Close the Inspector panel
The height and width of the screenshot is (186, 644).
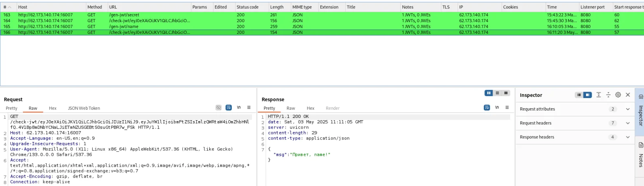pos(628,95)
